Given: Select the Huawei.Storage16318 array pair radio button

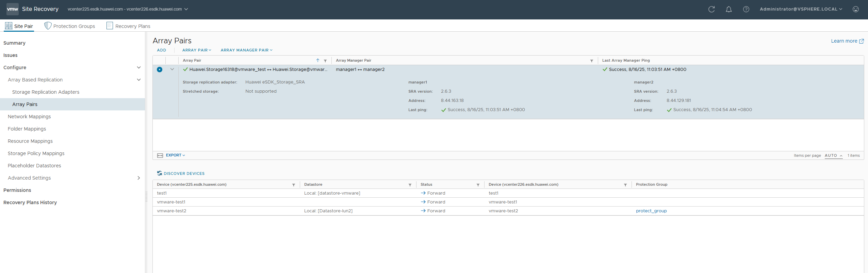Looking at the screenshot, I should pos(160,70).
